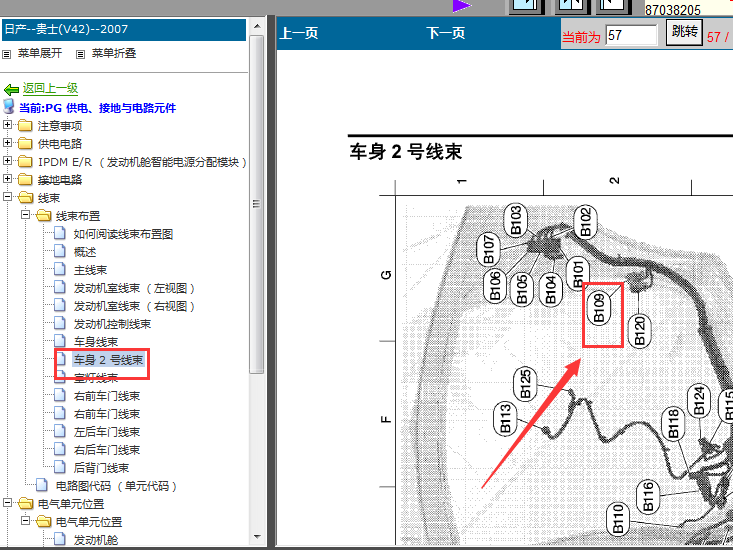Open 发动机室线束(右视图) page
This screenshot has height=550, width=733.
[x=134, y=306]
